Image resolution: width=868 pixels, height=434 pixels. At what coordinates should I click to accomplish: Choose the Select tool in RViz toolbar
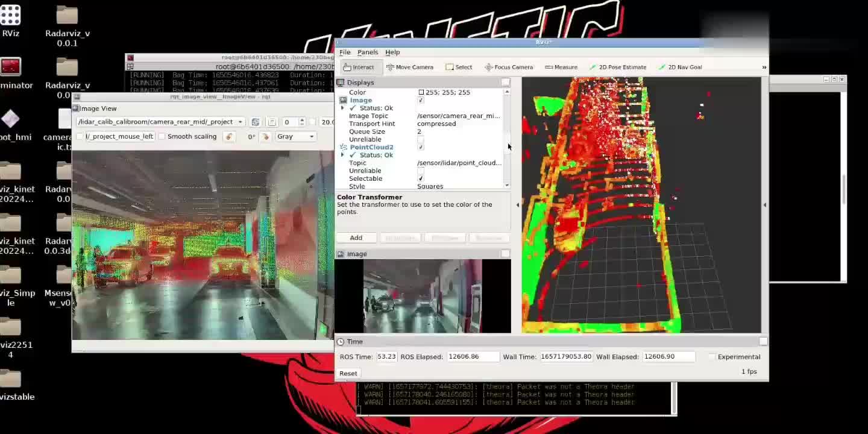(459, 67)
